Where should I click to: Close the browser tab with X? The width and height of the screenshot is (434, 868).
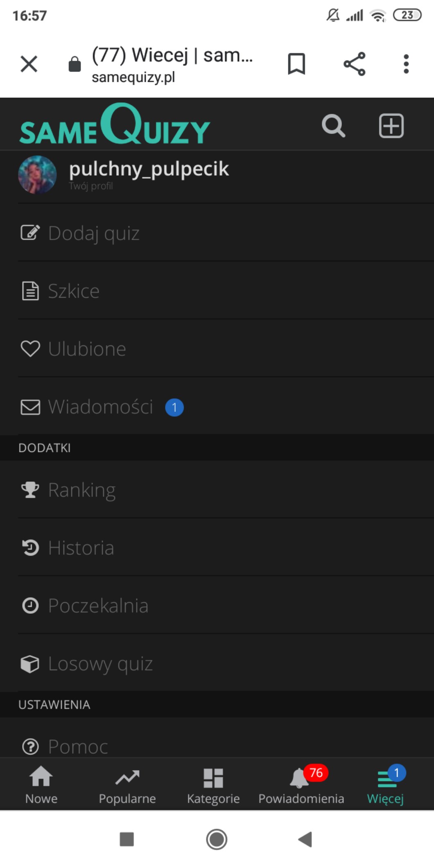pos(29,64)
